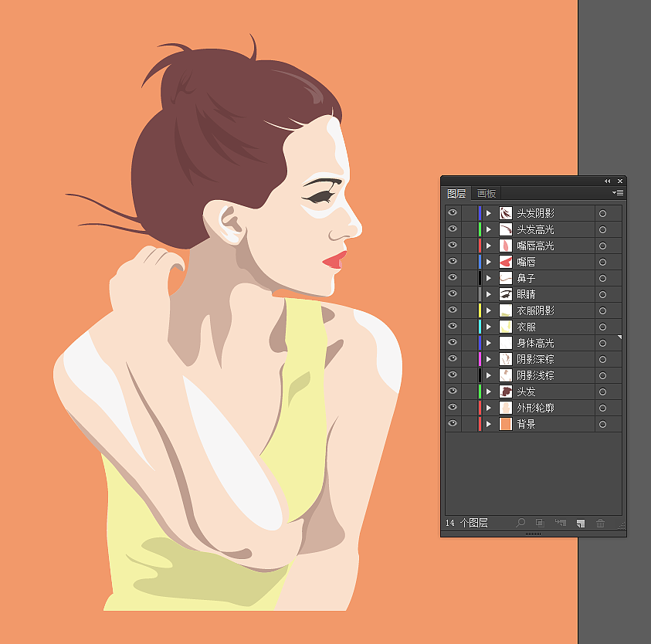
Task: Expand the 嘴唇高光 layer contents
Action: coord(489,246)
